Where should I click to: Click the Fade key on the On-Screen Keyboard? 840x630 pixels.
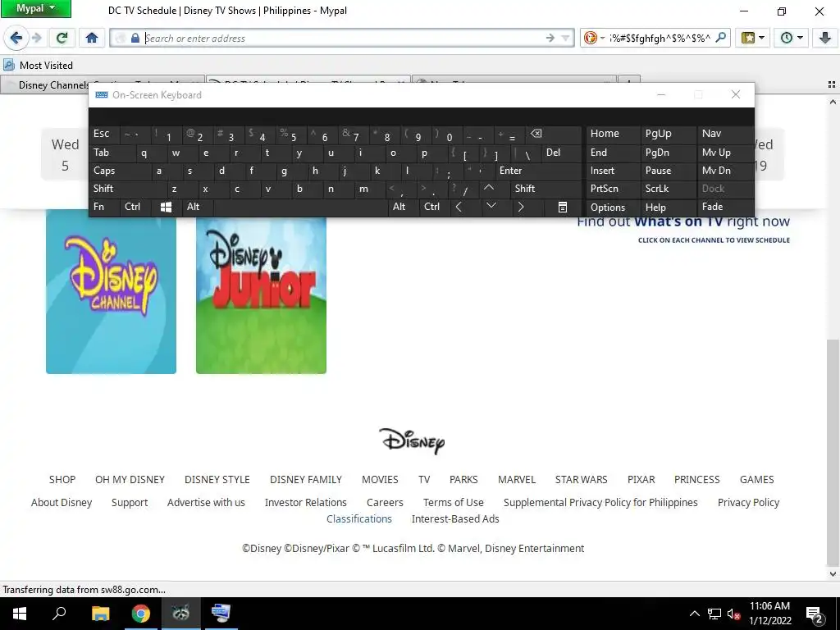(725, 207)
